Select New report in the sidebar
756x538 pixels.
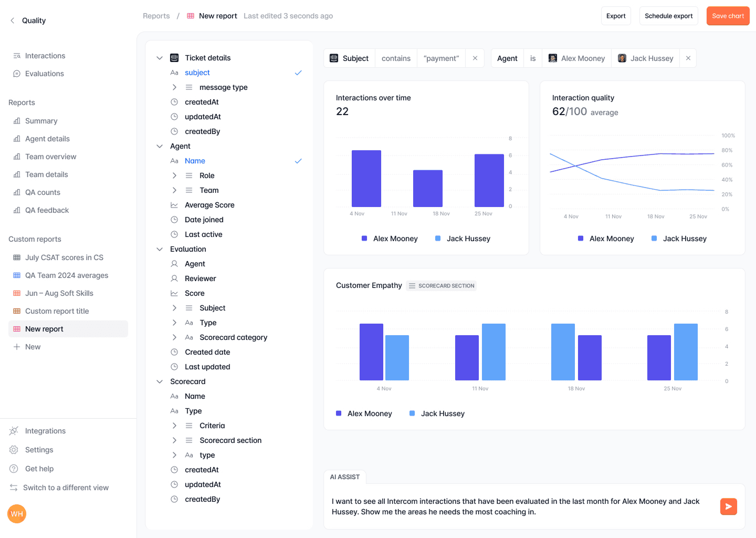[68, 329]
